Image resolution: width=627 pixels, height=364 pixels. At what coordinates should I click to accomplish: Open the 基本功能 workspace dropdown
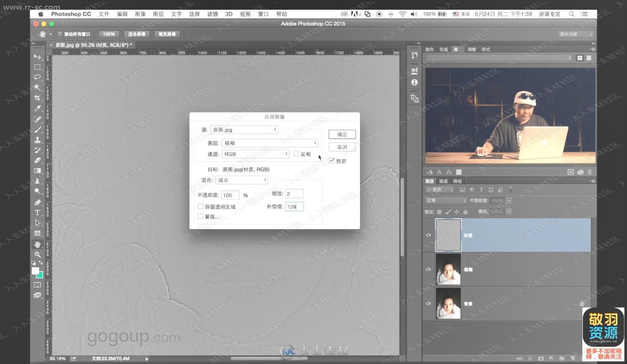(576, 34)
